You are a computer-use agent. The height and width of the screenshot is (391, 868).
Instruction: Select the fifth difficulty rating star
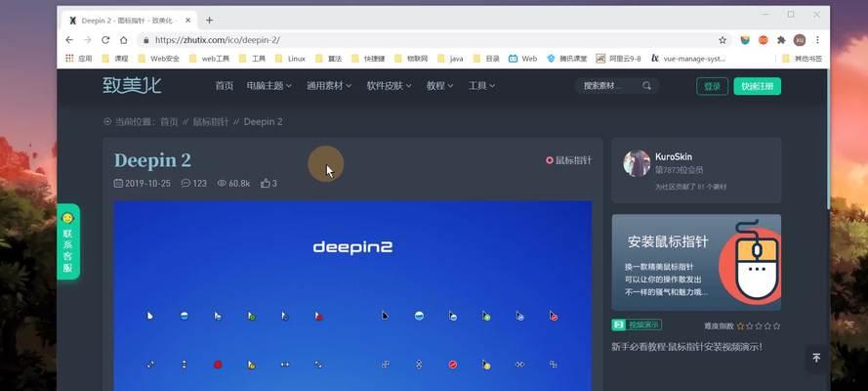(x=776, y=326)
